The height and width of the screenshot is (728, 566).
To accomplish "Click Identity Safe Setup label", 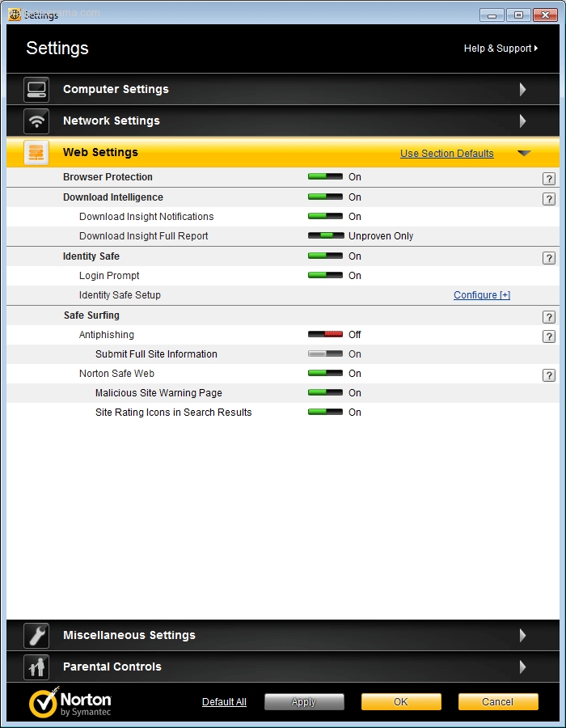I will coord(120,295).
